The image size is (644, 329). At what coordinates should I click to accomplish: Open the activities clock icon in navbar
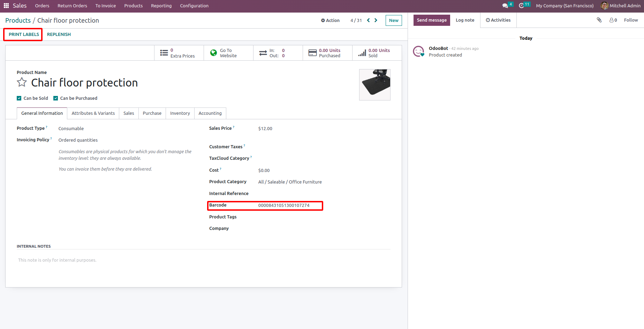[x=521, y=6]
